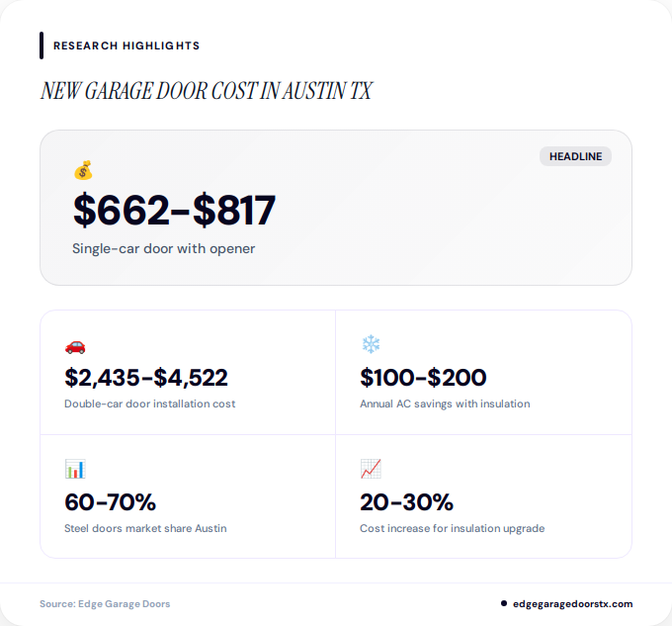Click the bar chart icon
The image size is (672, 626).
click(x=75, y=469)
